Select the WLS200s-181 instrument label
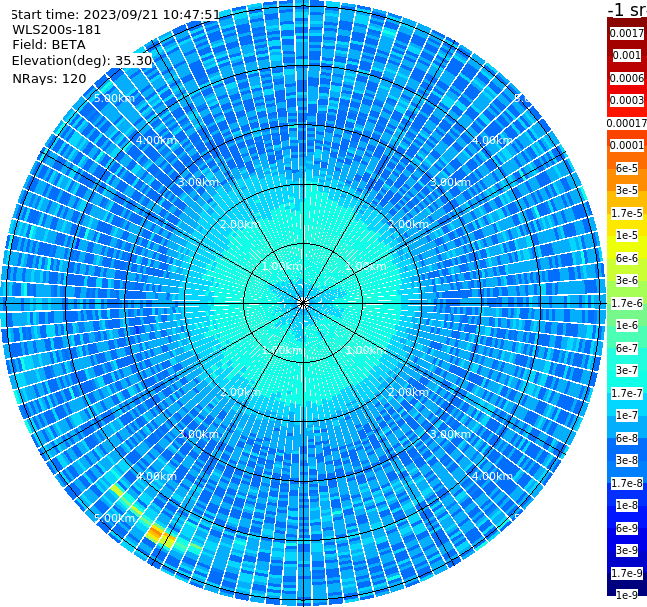Viewport: 647px width, 607px height. pos(57,30)
